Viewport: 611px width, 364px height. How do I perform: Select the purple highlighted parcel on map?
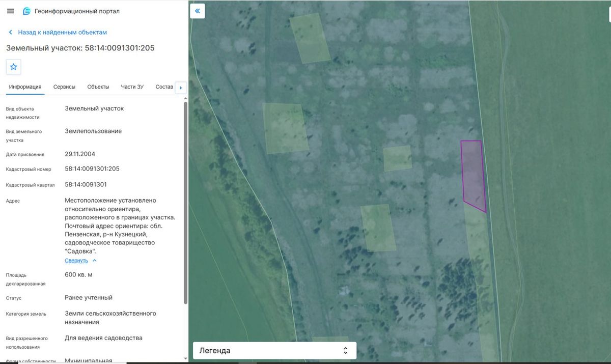pos(474,175)
